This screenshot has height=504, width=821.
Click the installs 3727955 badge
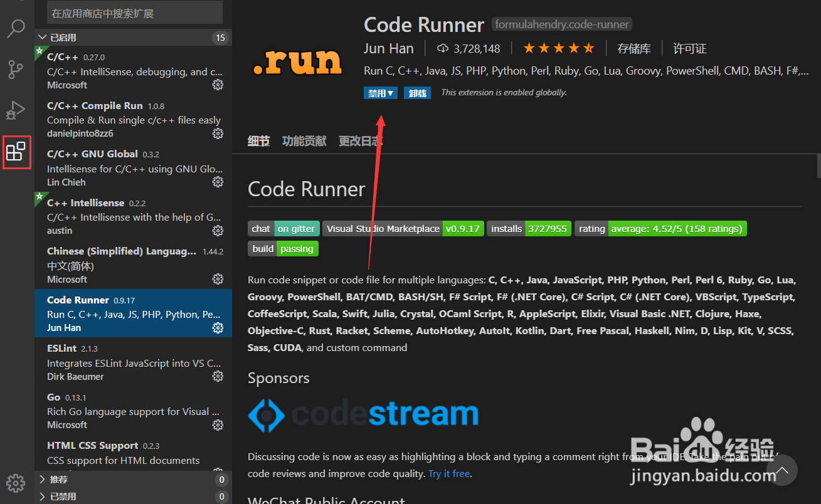point(529,229)
